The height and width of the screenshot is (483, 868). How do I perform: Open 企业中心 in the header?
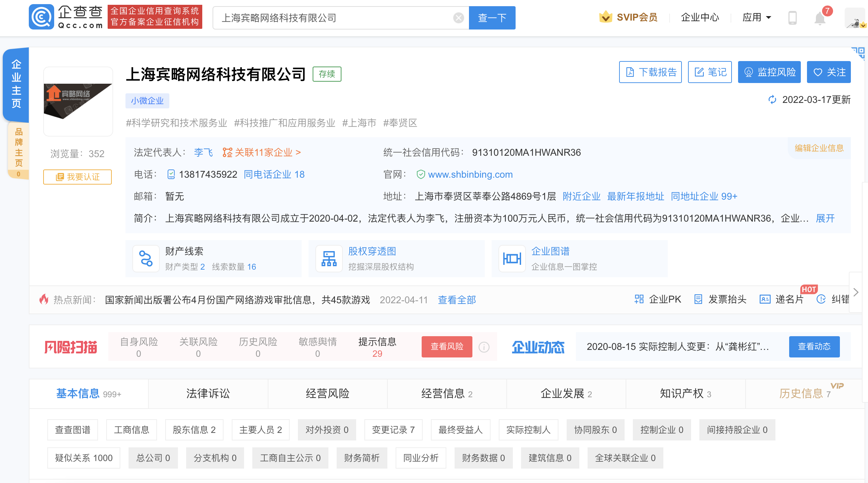tap(700, 17)
